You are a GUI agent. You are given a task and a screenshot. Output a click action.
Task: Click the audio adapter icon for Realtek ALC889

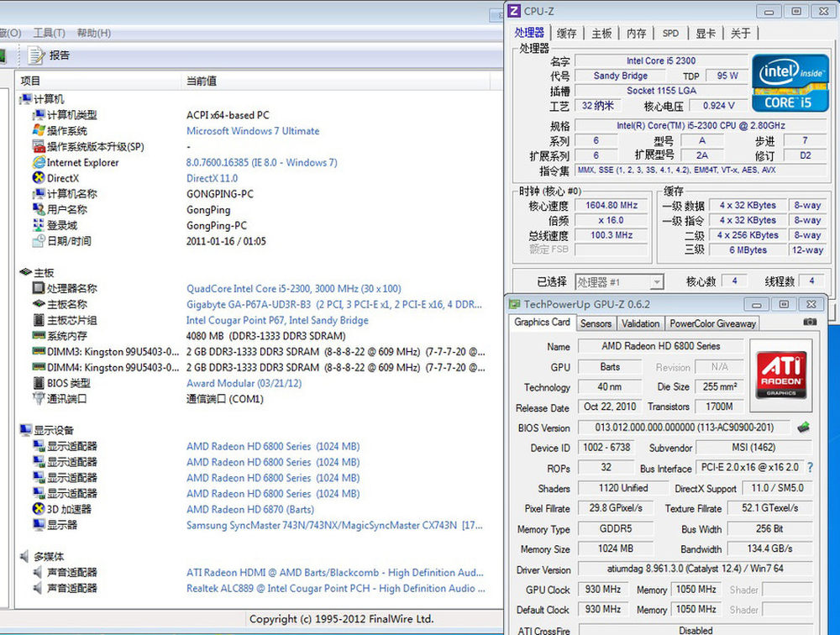coord(39,588)
